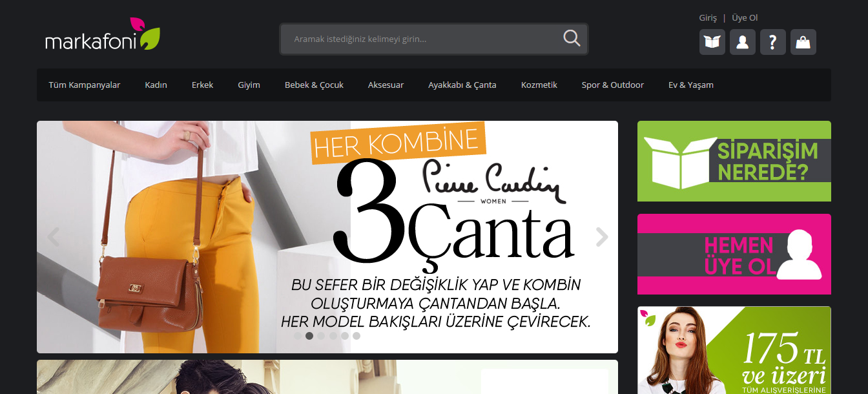Select the sixth carousel dot
Screen dimensions: 868x394
click(x=356, y=336)
